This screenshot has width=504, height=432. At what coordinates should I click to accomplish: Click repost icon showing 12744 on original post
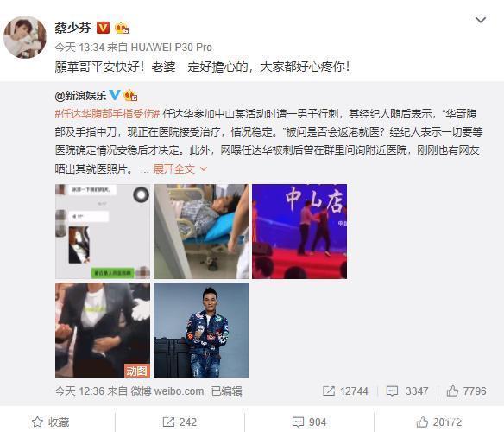(329, 391)
